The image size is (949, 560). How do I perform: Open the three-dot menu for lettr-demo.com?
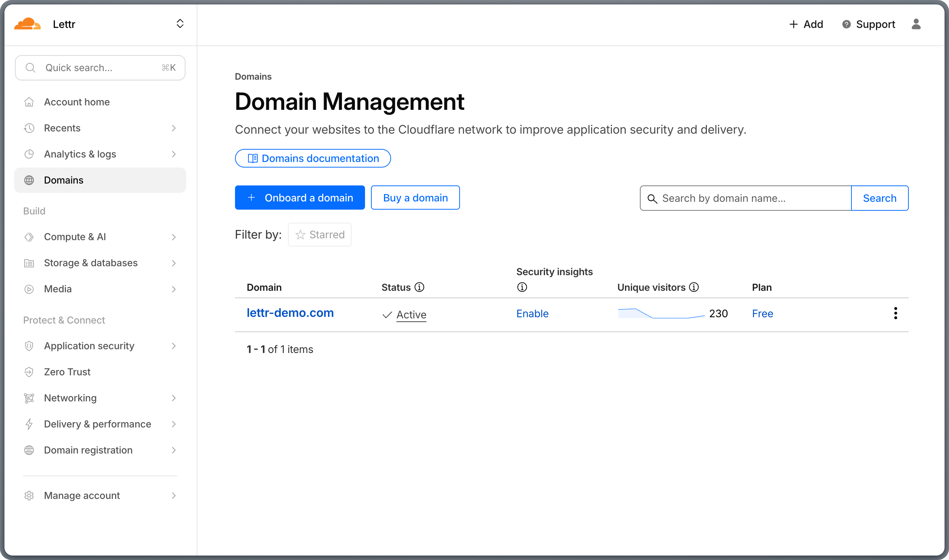pos(895,313)
